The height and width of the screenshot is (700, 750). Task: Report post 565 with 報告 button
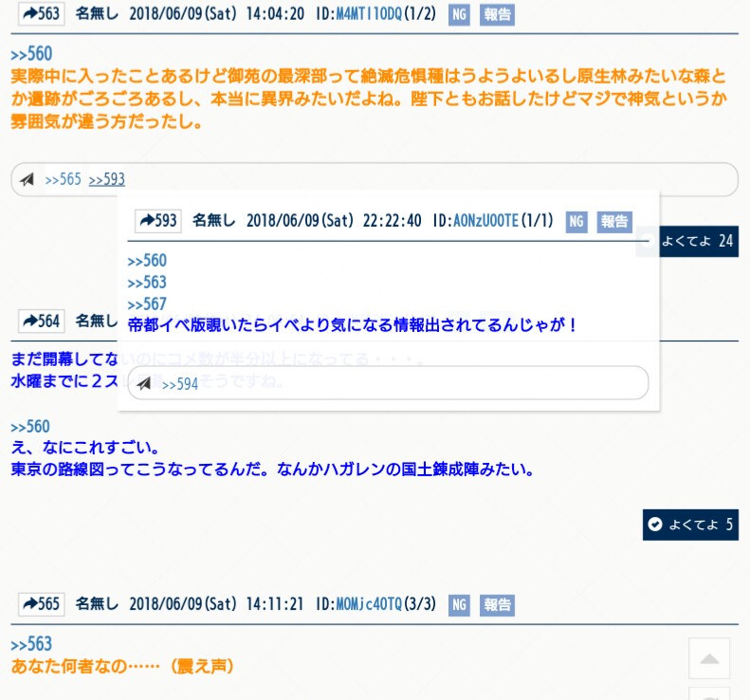[x=497, y=604]
